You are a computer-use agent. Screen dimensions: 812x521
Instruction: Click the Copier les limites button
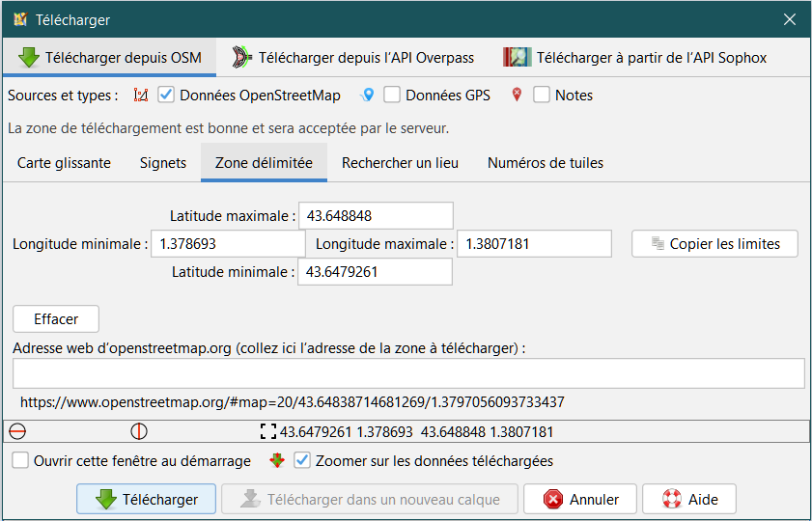[714, 244]
